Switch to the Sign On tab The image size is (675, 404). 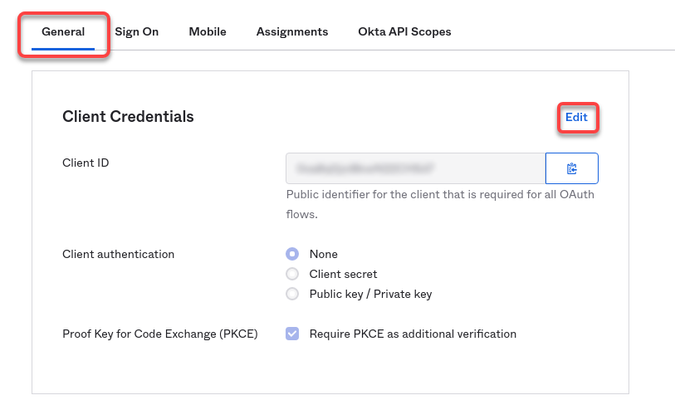point(136,32)
